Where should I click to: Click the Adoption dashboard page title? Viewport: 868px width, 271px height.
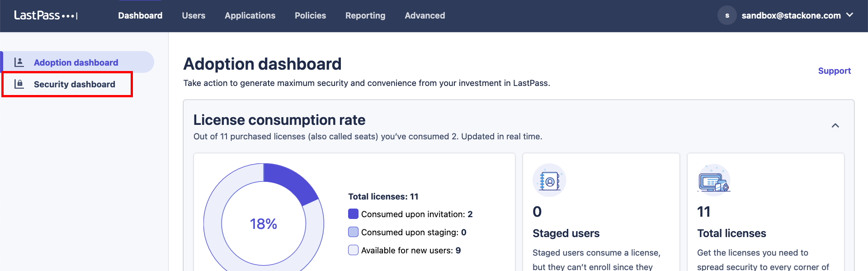pyautogui.click(x=262, y=64)
